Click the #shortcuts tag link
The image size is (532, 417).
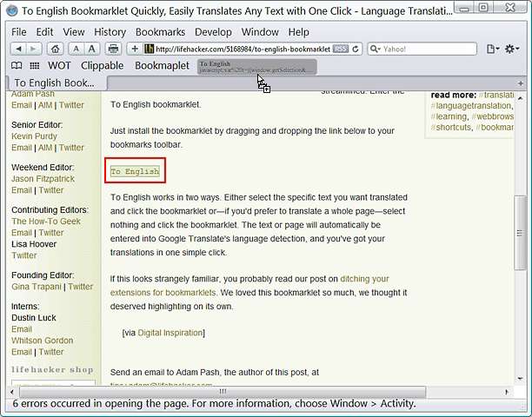click(451, 127)
